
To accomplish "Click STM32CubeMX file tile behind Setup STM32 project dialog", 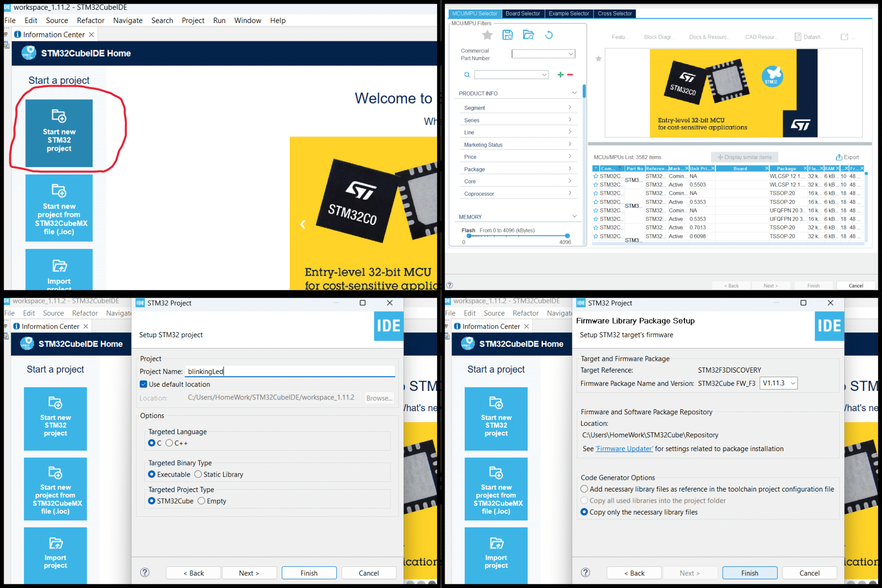I will 56,489.
